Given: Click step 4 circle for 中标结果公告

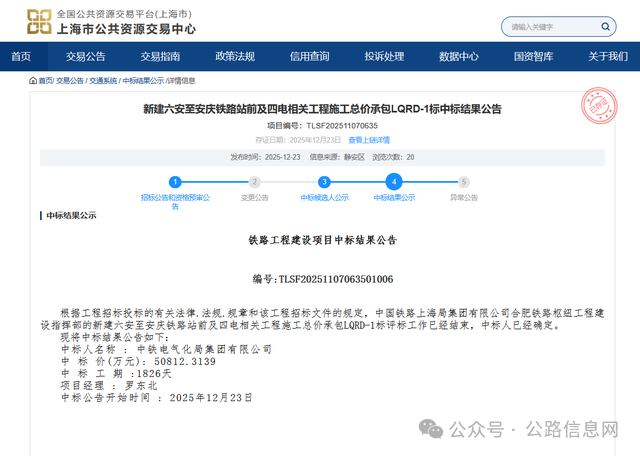Looking at the screenshot, I should (x=394, y=182).
